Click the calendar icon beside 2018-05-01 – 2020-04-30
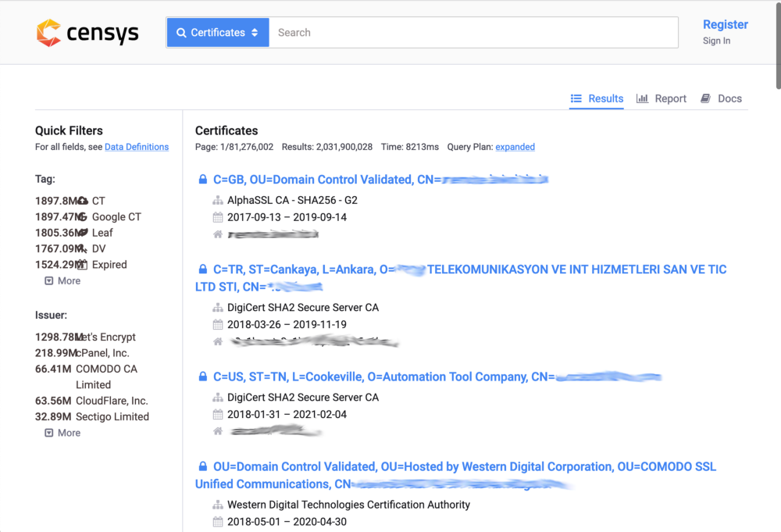781x532 pixels. click(x=218, y=522)
